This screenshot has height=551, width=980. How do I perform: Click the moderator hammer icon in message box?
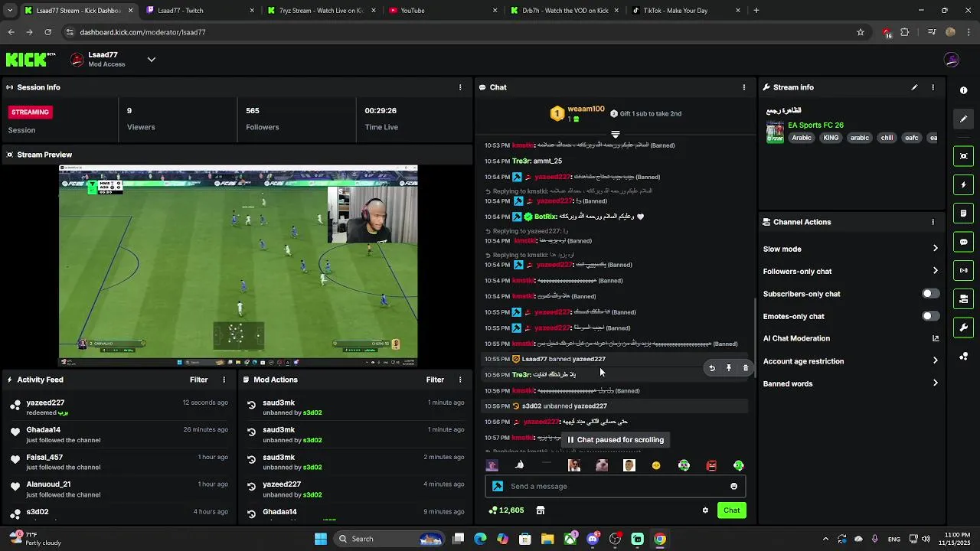pos(498,486)
